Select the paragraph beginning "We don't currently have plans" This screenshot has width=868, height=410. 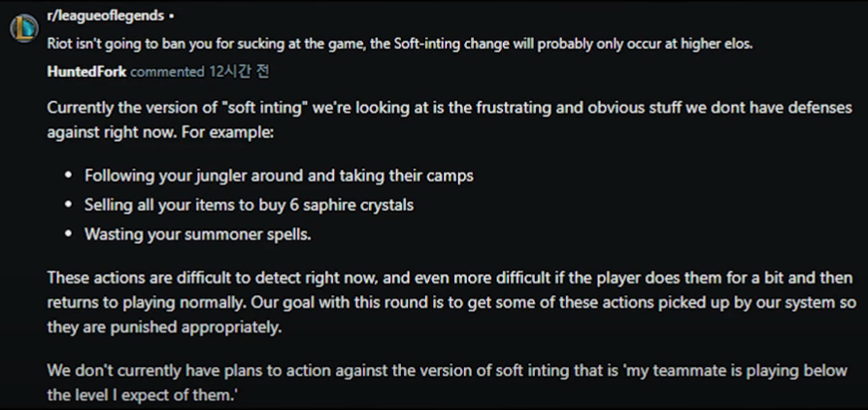[x=448, y=382]
